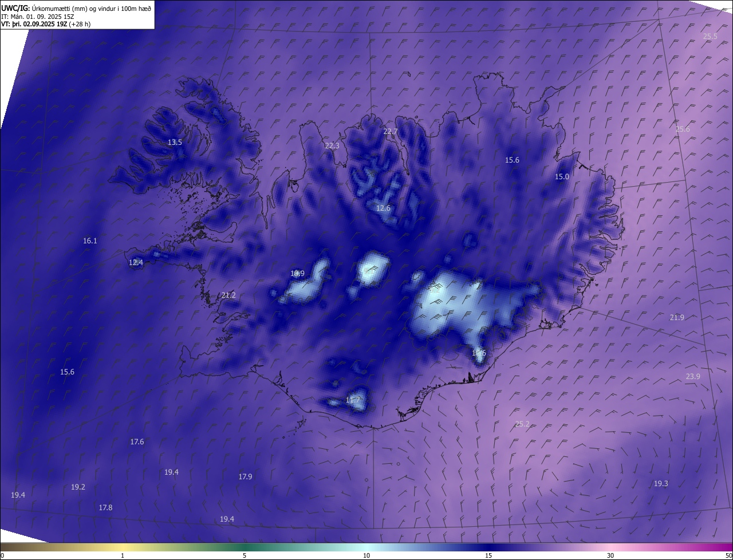Click the 16.1 value on the map
This screenshot has height=560, width=733.
point(90,240)
